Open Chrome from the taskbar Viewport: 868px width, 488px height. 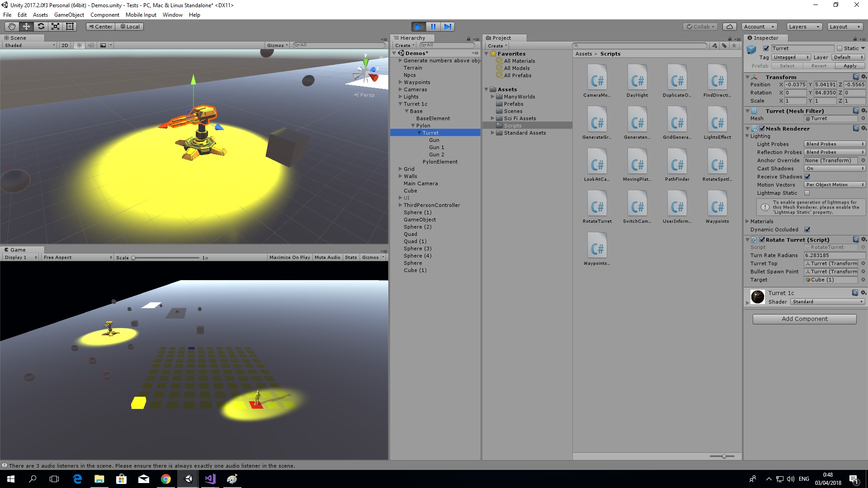166,479
